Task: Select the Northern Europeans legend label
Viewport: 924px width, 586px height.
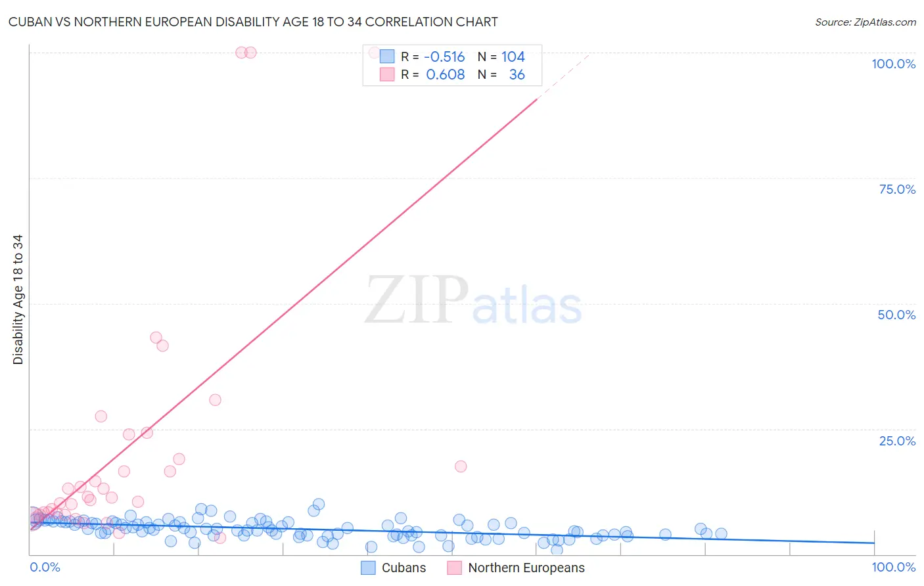Action: coord(526,568)
